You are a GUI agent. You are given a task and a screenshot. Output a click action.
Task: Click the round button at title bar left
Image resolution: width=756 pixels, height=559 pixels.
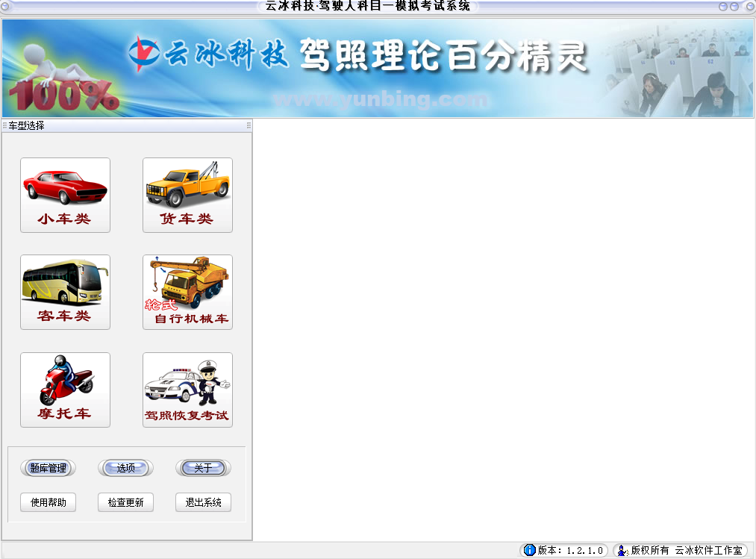coord(4,6)
